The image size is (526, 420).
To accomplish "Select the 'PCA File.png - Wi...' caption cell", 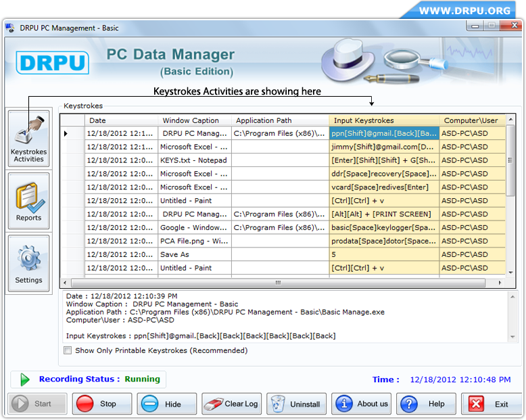I will (195, 241).
